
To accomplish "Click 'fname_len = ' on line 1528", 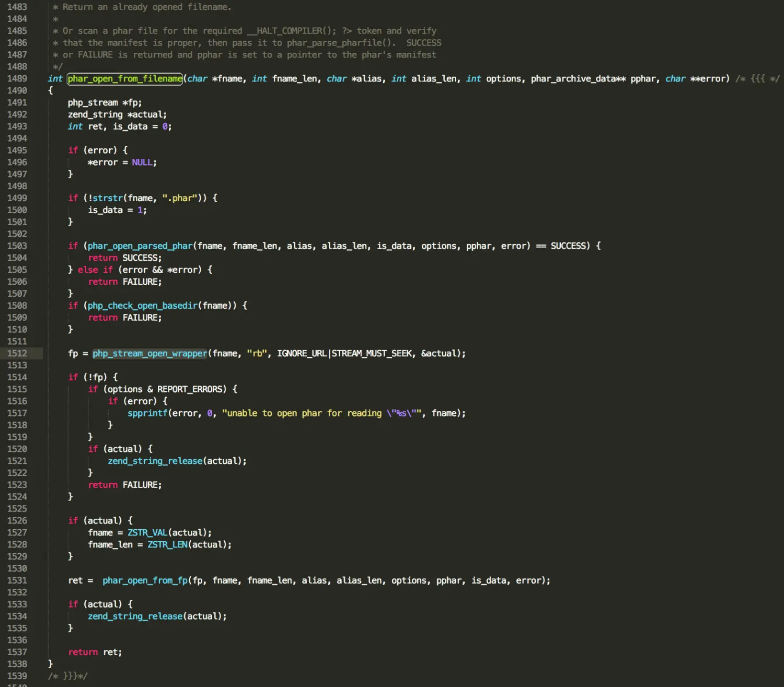I will pyautogui.click(x=116, y=545).
